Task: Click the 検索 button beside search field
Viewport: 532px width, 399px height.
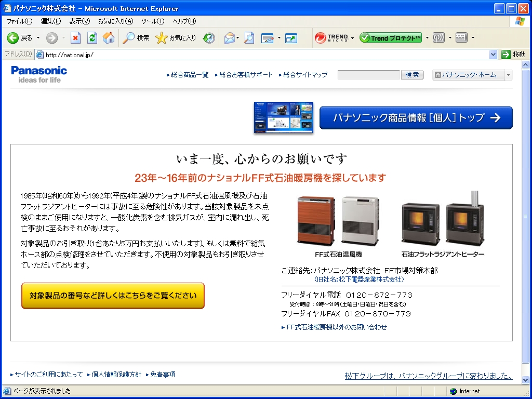Action: point(412,75)
